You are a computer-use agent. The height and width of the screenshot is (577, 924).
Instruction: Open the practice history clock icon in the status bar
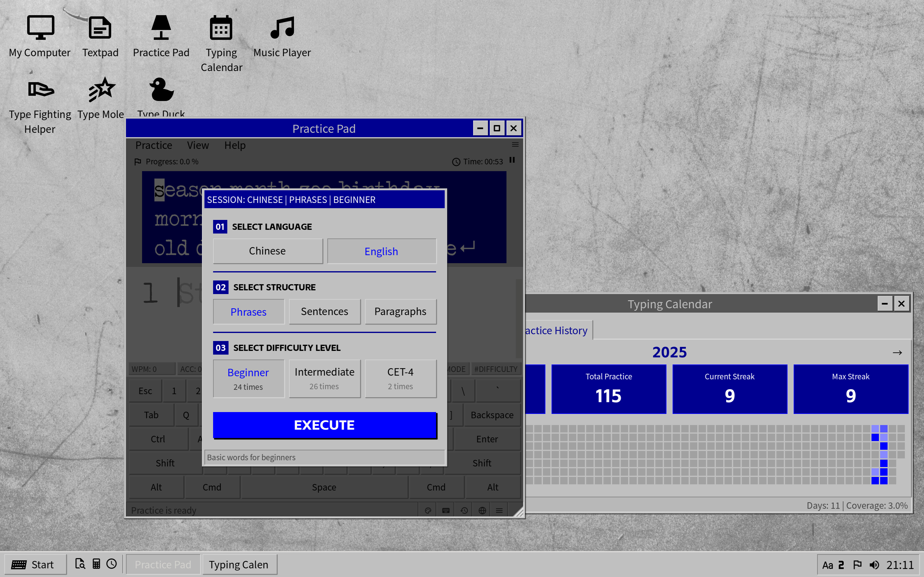point(464,510)
